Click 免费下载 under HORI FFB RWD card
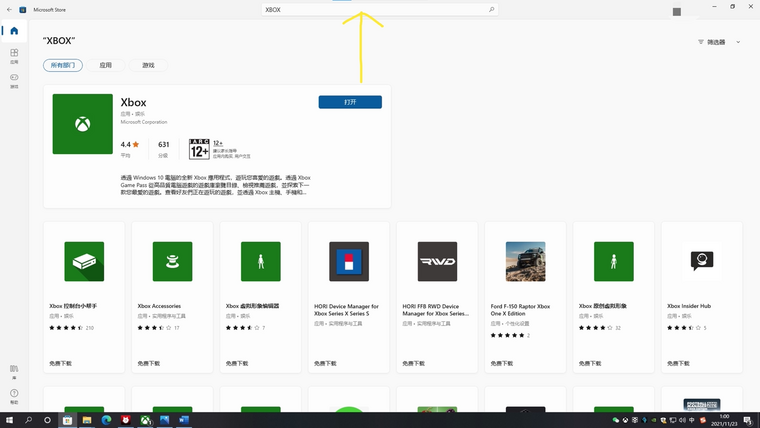Viewport: 760px width, 428px height. tap(413, 363)
